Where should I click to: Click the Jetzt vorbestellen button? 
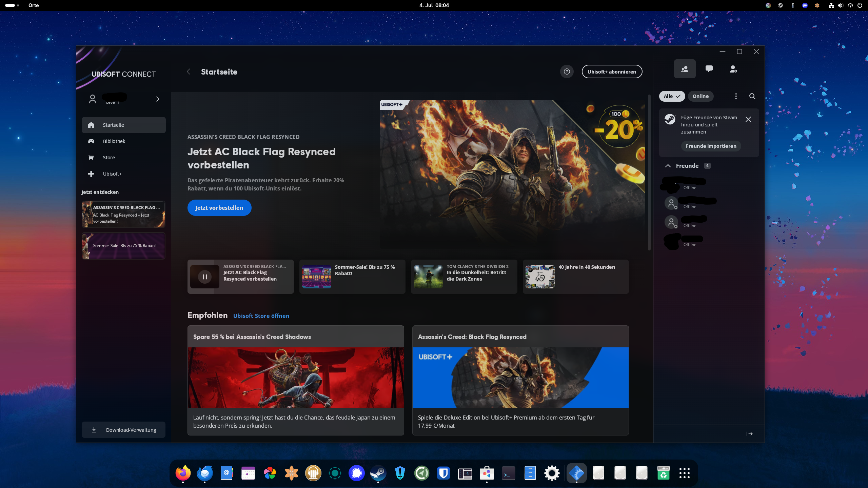[x=219, y=208]
